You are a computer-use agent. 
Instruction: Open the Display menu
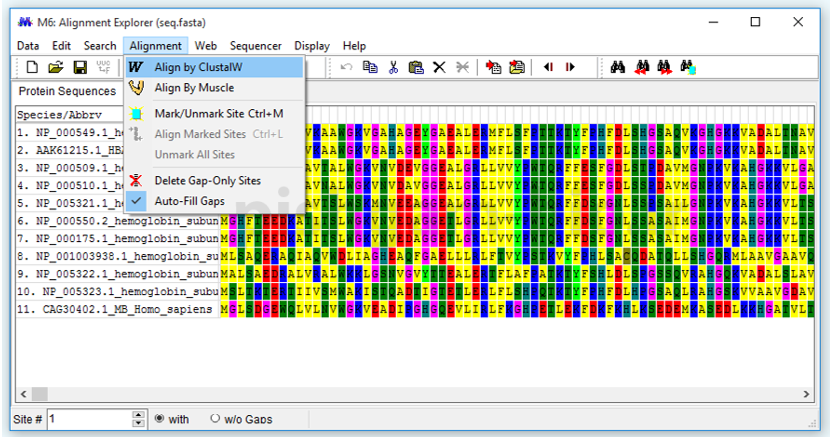(312, 45)
